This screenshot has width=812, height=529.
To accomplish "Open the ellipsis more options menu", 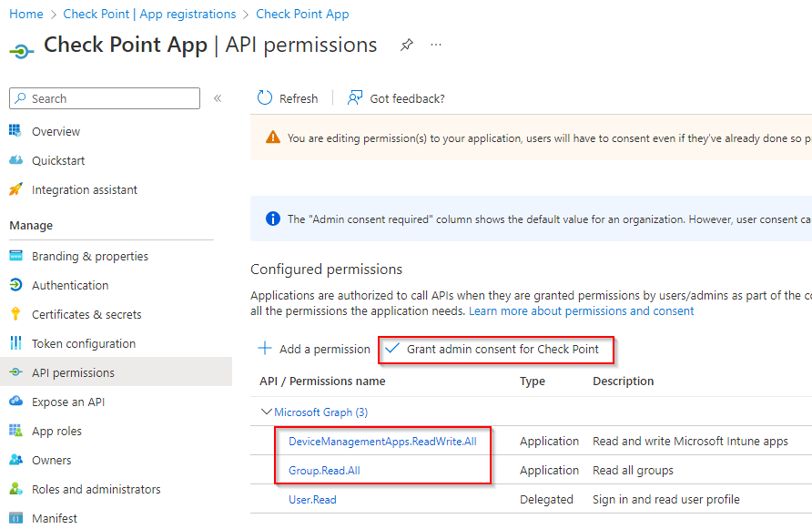I will coord(436,45).
